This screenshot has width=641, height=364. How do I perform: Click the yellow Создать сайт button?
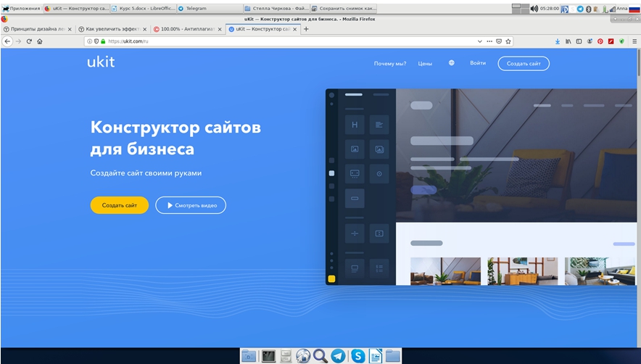[119, 205]
